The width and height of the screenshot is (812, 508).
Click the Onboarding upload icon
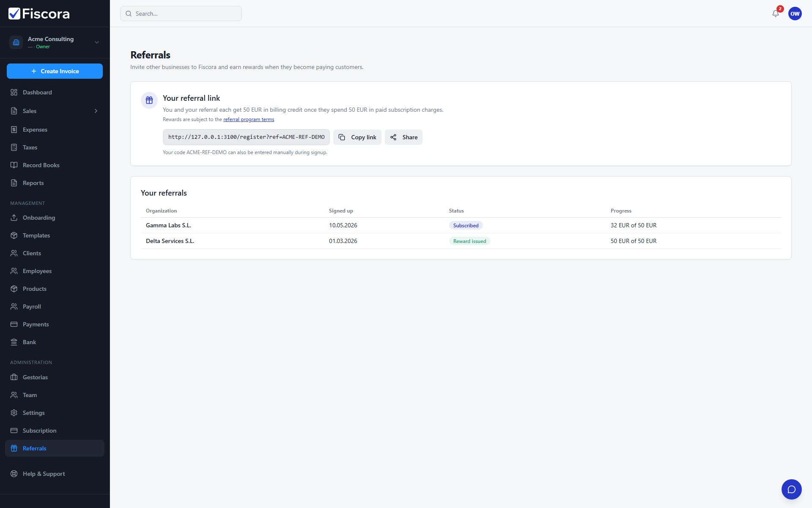[14, 218]
